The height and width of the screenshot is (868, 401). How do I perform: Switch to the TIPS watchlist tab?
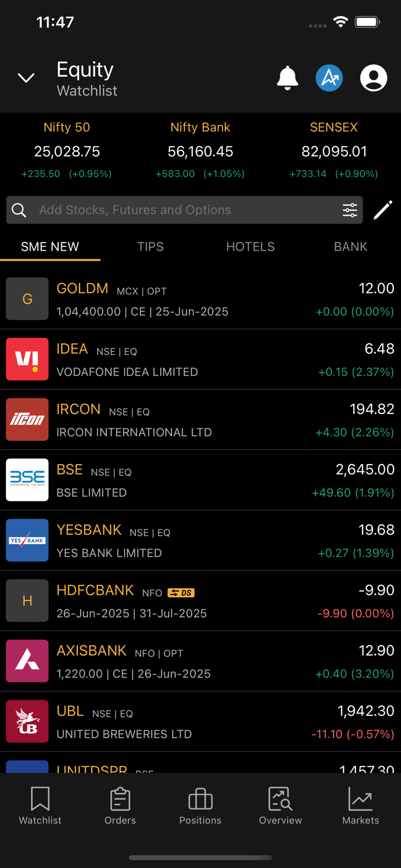150,247
